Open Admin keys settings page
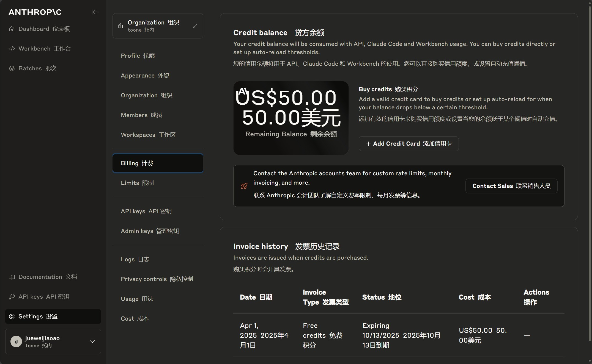Screen dimensions: 592x364 pos(150,231)
